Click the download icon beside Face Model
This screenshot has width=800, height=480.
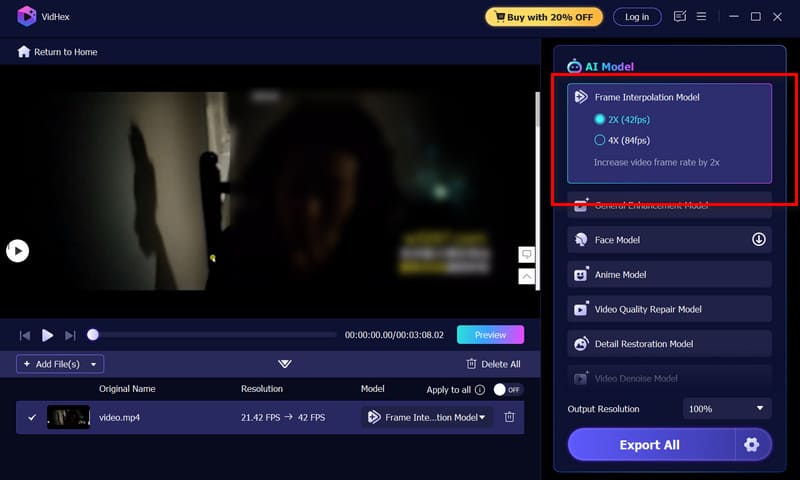point(758,240)
